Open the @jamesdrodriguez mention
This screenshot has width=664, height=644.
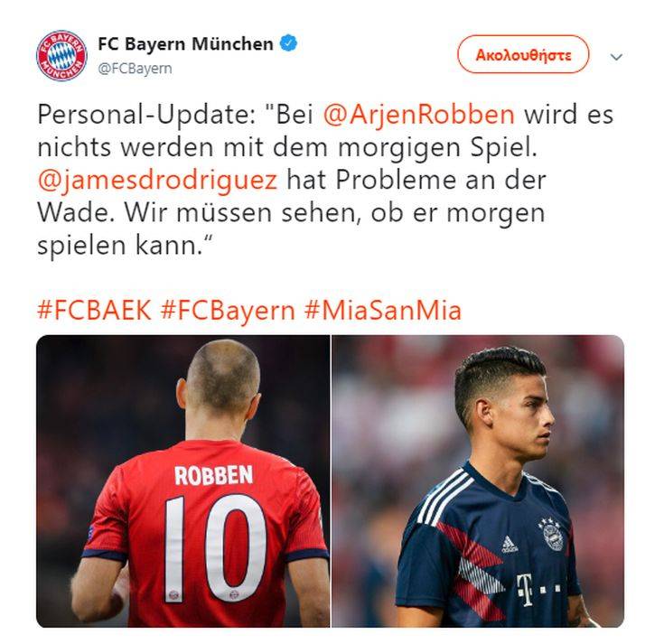tap(157, 181)
